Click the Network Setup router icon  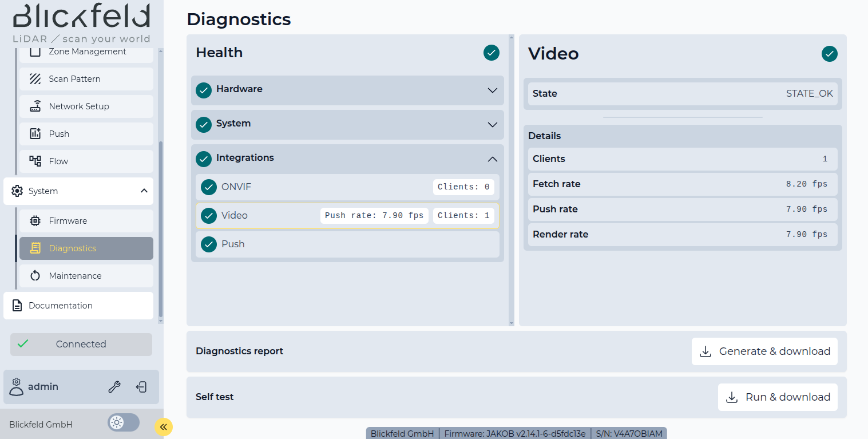click(x=35, y=106)
